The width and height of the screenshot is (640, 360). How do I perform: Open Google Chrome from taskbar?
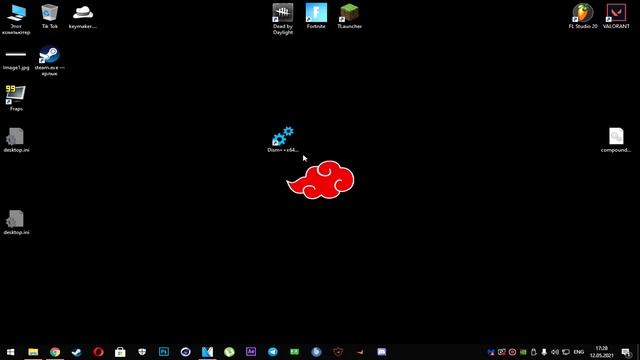[55, 352]
